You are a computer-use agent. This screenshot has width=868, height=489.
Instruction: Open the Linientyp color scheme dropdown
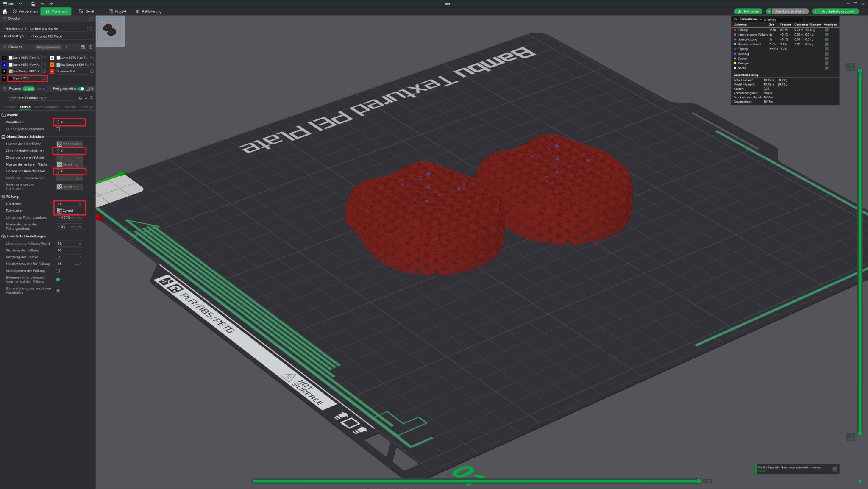click(x=781, y=19)
